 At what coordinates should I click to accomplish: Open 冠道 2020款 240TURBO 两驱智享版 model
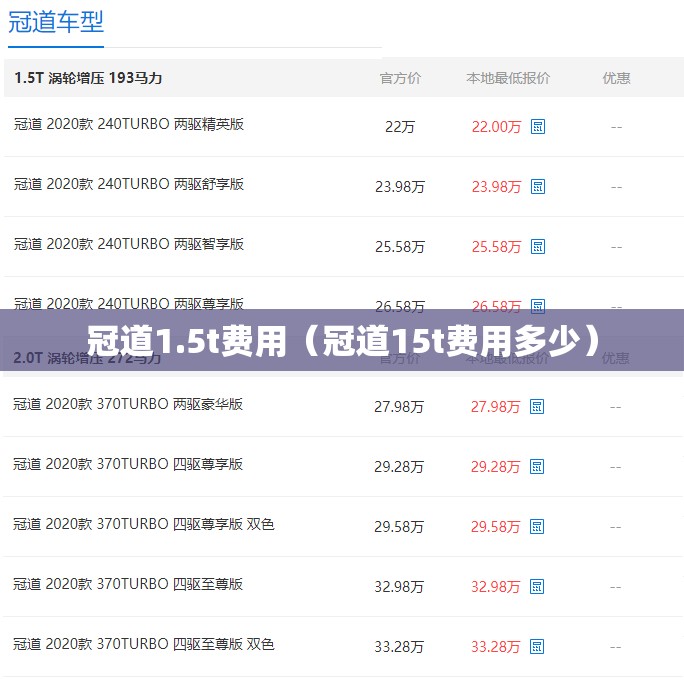(129, 244)
